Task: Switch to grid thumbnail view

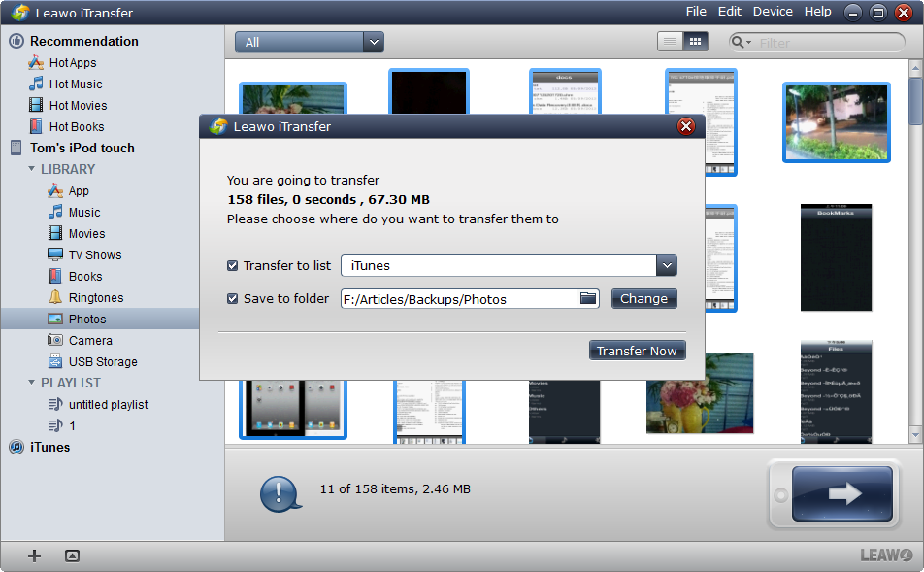Action: click(695, 42)
